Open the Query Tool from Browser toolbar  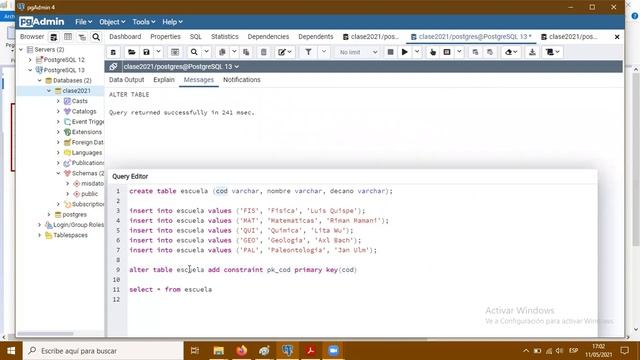tap(53, 37)
